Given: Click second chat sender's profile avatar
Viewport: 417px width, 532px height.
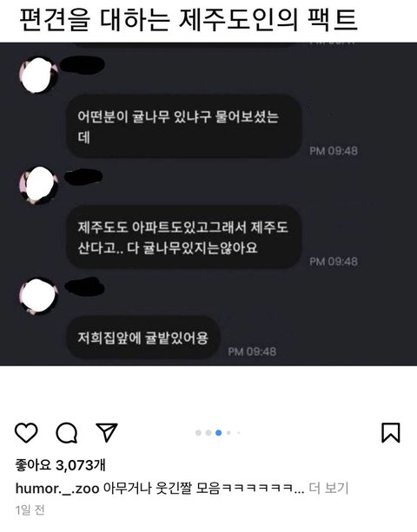Looking at the screenshot, I should pos(38,186).
